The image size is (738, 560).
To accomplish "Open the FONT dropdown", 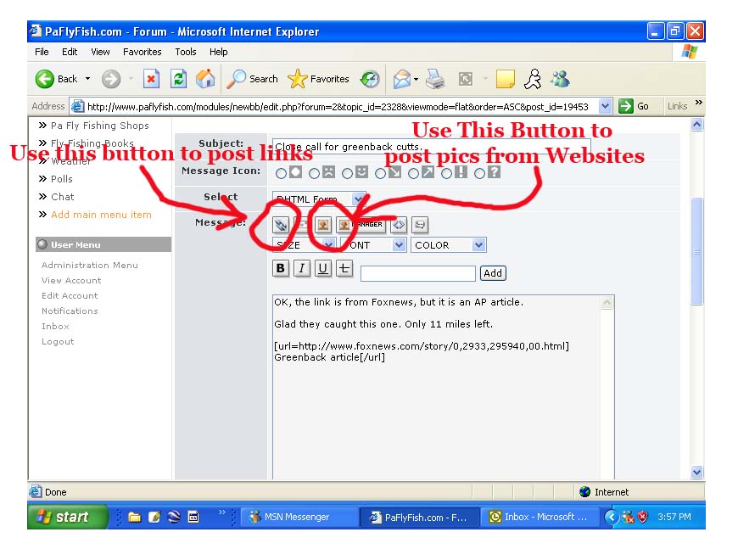I will click(372, 244).
